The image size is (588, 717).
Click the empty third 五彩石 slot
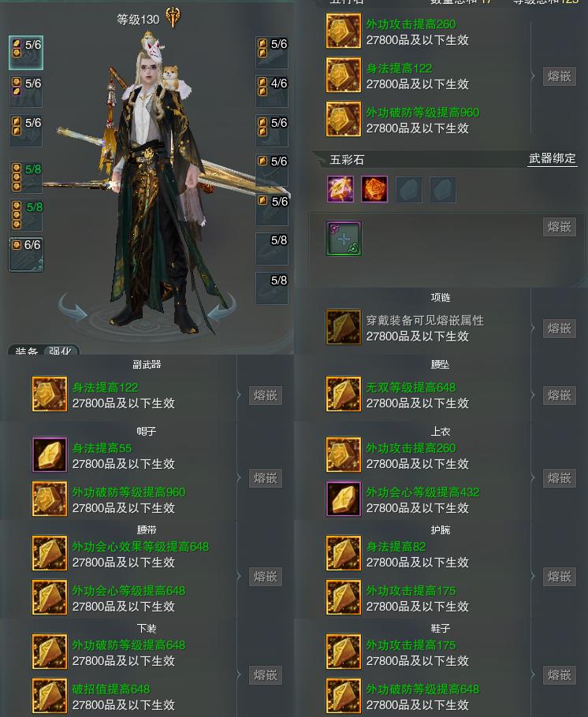408,189
